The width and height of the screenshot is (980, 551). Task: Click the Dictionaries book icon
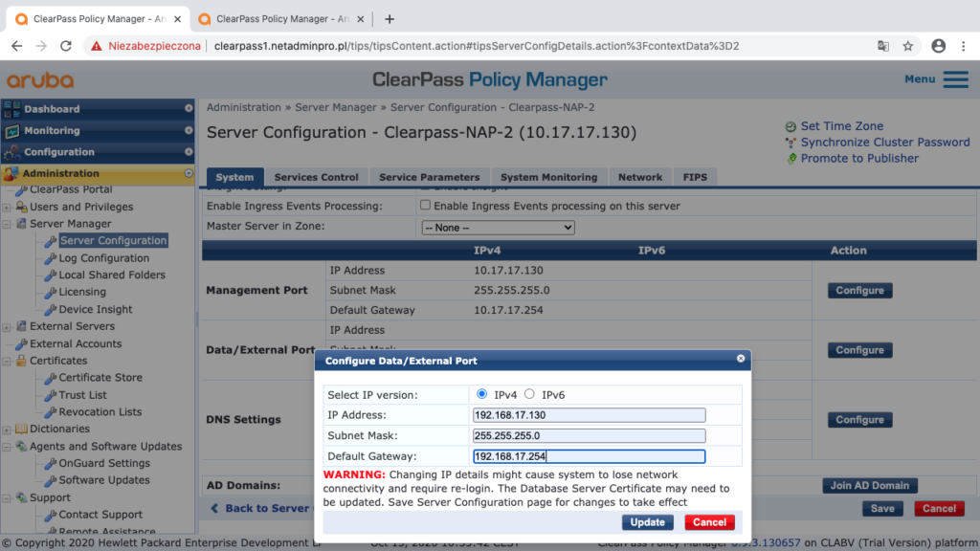tap(21, 429)
